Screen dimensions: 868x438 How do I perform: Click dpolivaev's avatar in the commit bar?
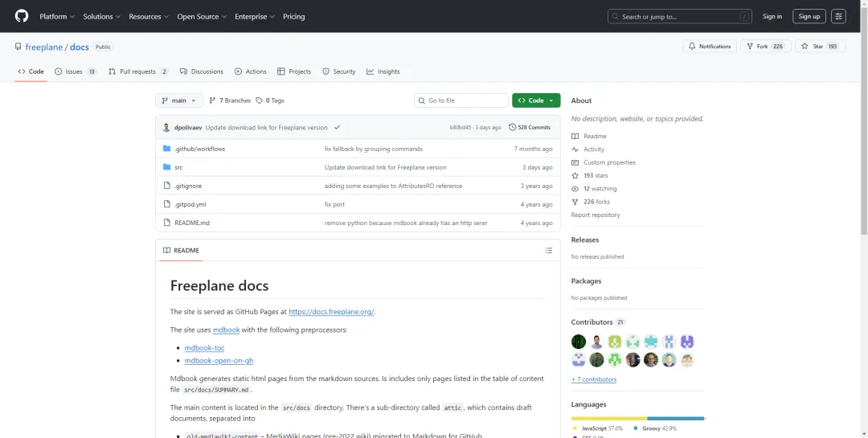[166, 127]
